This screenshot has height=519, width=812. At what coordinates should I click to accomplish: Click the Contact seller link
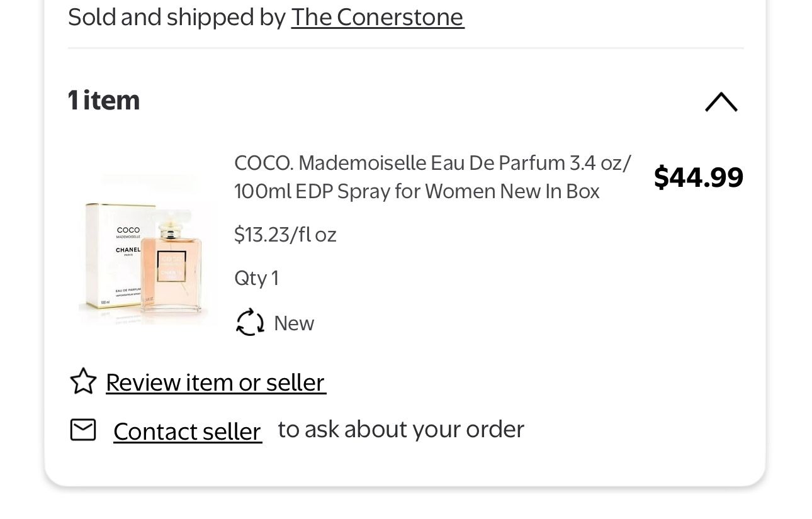187,432
